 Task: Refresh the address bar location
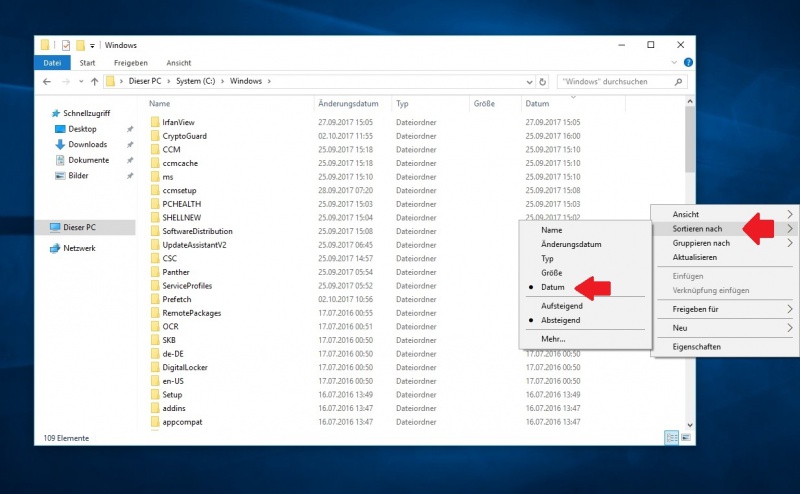coord(542,82)
